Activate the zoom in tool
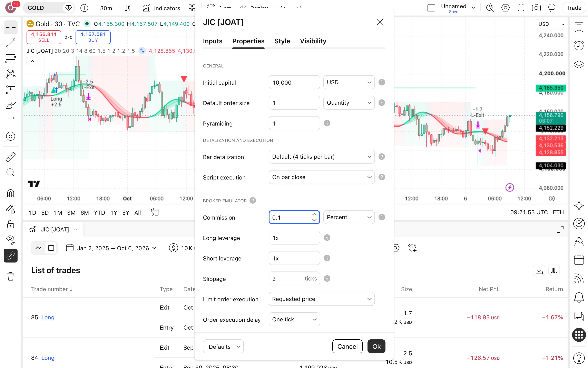 (10, 172)
